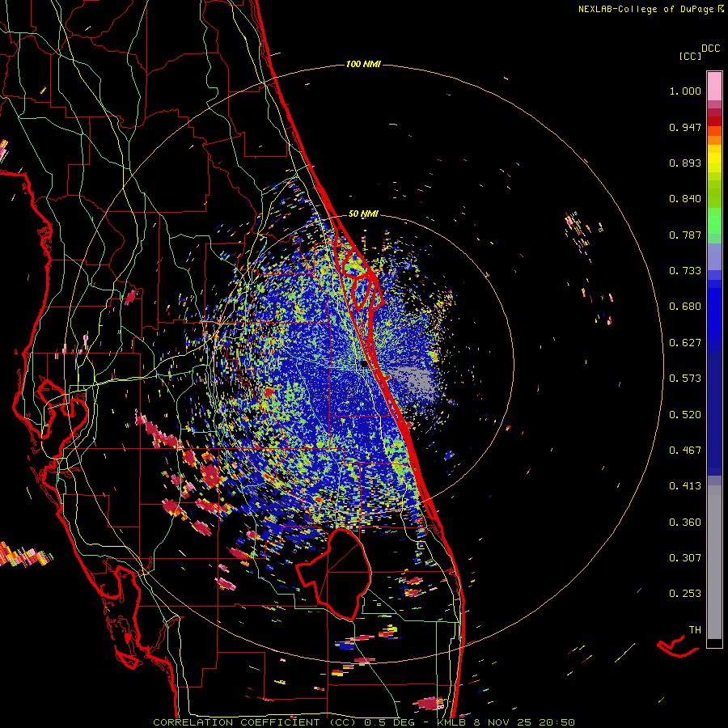Click the 0.627 scale label
The image size is (728, 728).
685,343
